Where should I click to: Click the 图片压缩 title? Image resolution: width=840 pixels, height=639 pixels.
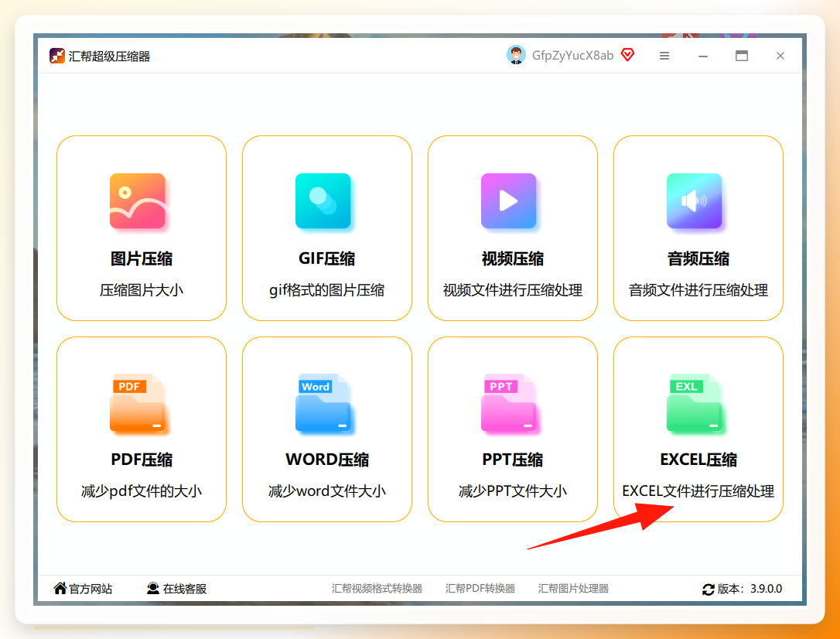pyautogui.click(x=142, y=258)
